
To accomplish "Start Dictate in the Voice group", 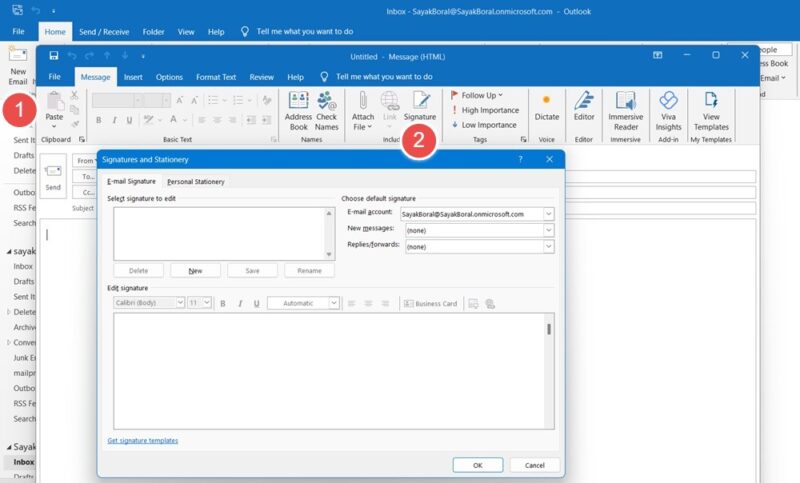I will click(546, 106).
